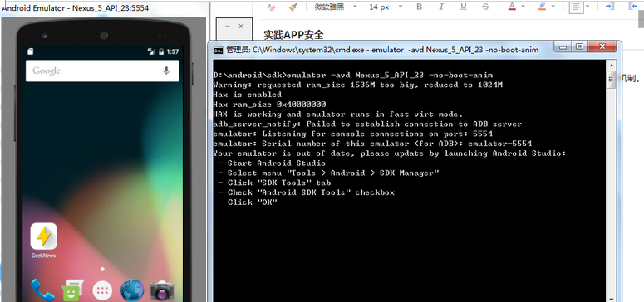Click the adb_server_notify failure line
644x302 pixels.
pyautogui.click(x=367, y=124)
